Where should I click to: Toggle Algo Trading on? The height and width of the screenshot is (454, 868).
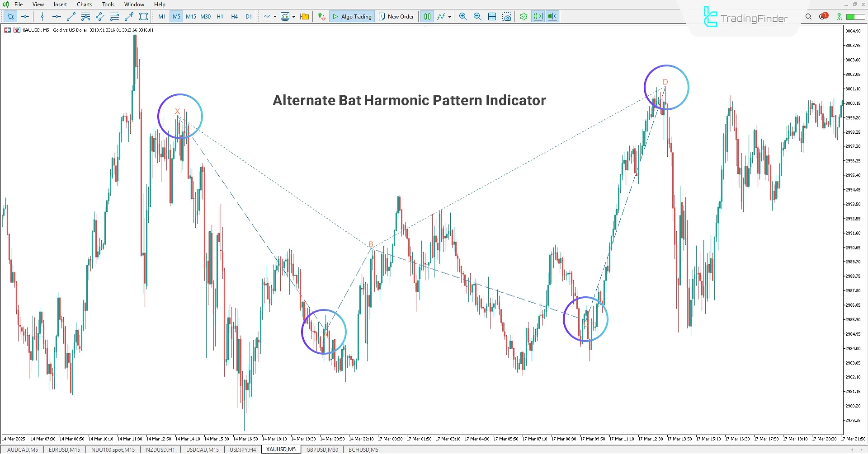[x=352, y=16]
